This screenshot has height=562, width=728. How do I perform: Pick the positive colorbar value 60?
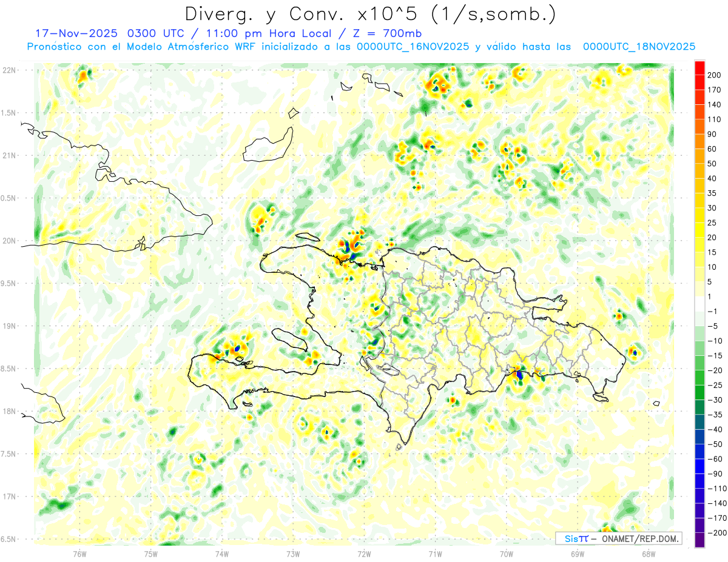tap(712, 149)
